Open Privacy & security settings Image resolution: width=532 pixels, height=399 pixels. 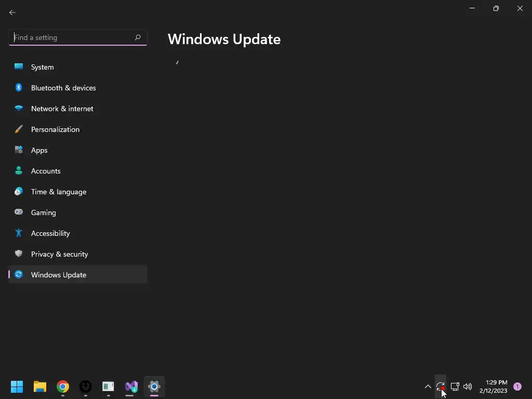coord(78,254)
